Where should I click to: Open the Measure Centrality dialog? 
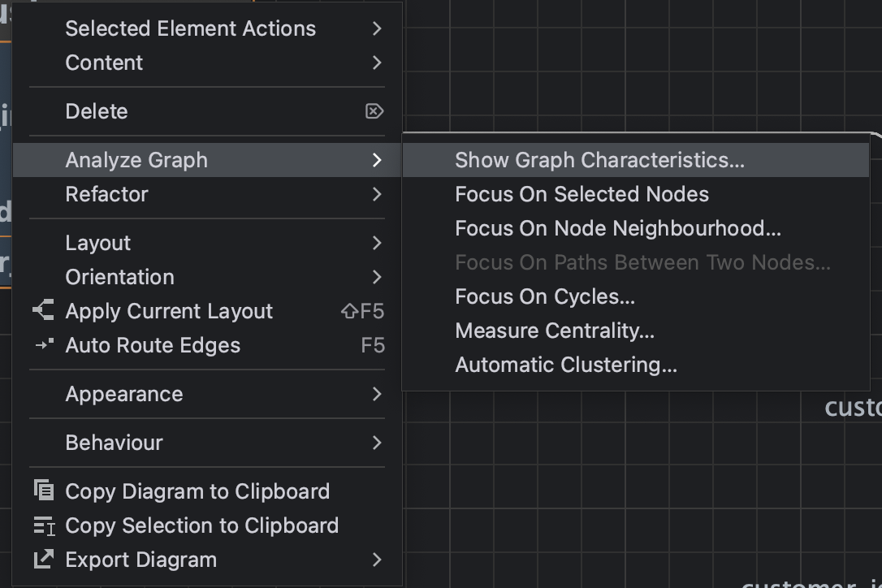click(556, 331)
